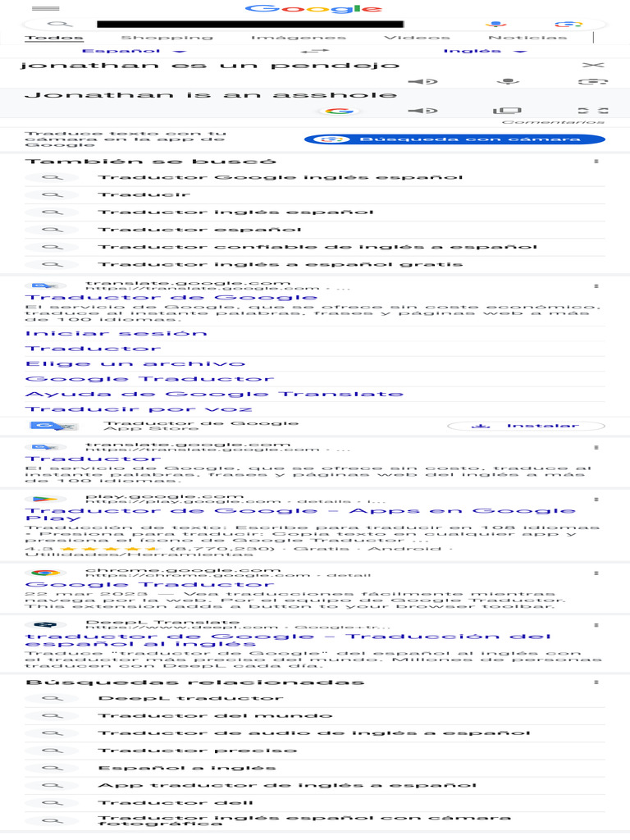Select the Todos tab
Screen dimensions: 630x840
click(x=54, y=38)
